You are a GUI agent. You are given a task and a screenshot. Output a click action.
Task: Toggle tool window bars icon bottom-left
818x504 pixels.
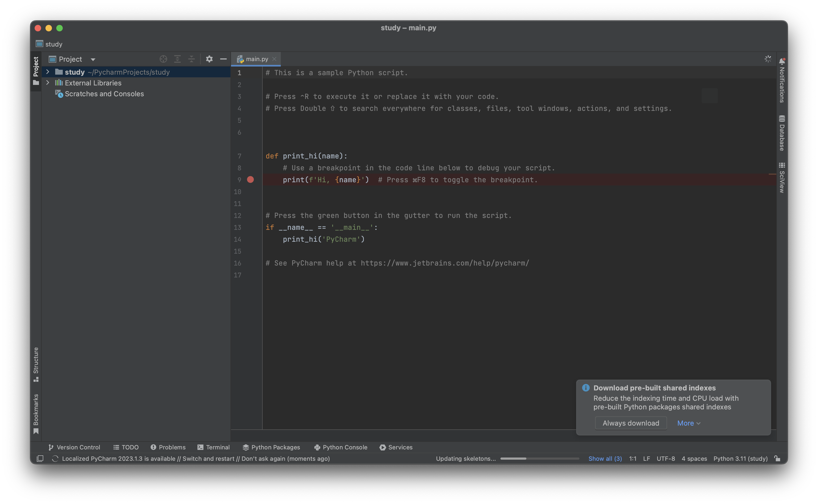(x=40, y=458)
